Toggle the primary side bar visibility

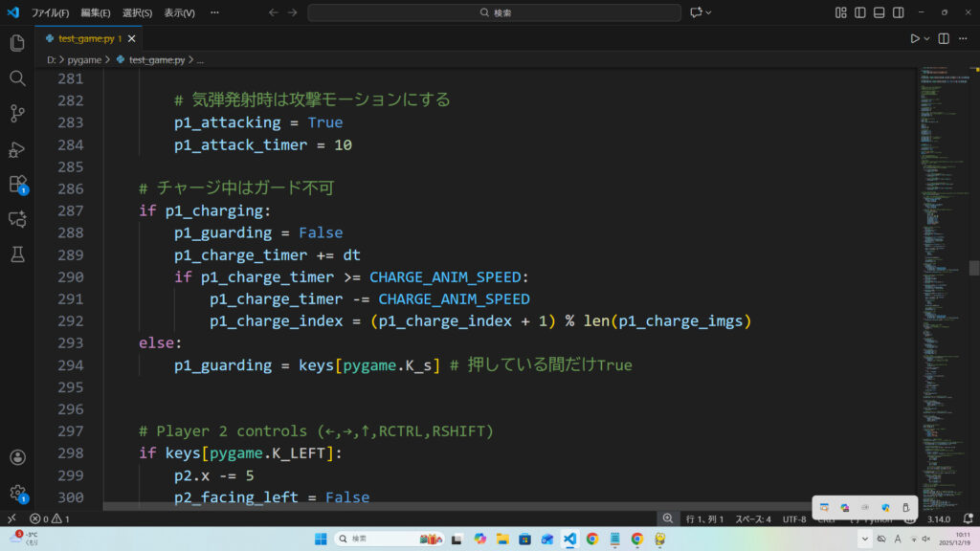click(x=860, y=12)
